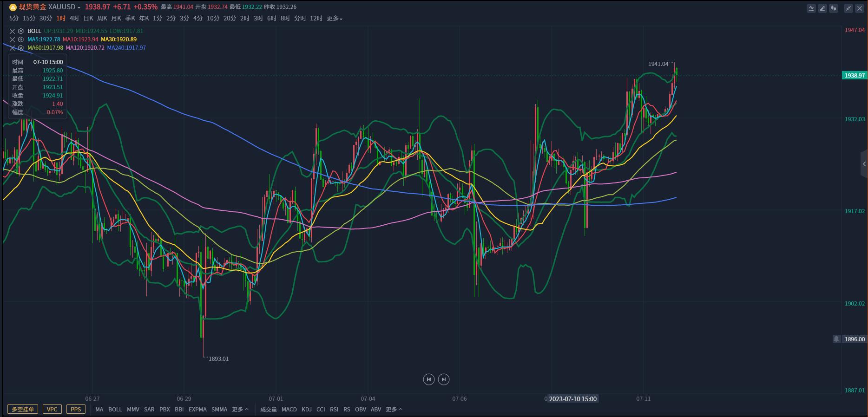The width and height of the screenshot is (868, 417).
Task: Activate the drawing pencil tool
Action: point(822,8)
